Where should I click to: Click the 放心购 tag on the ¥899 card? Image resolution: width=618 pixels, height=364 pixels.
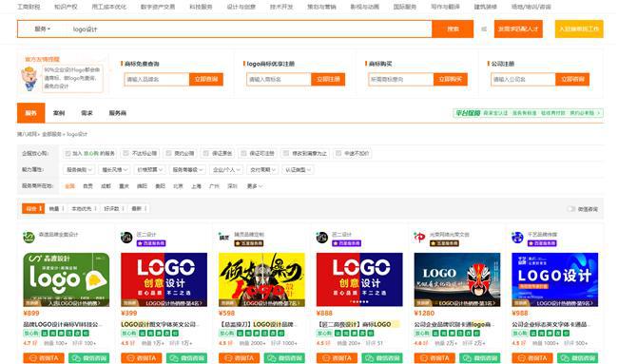(x=31, y=334)
